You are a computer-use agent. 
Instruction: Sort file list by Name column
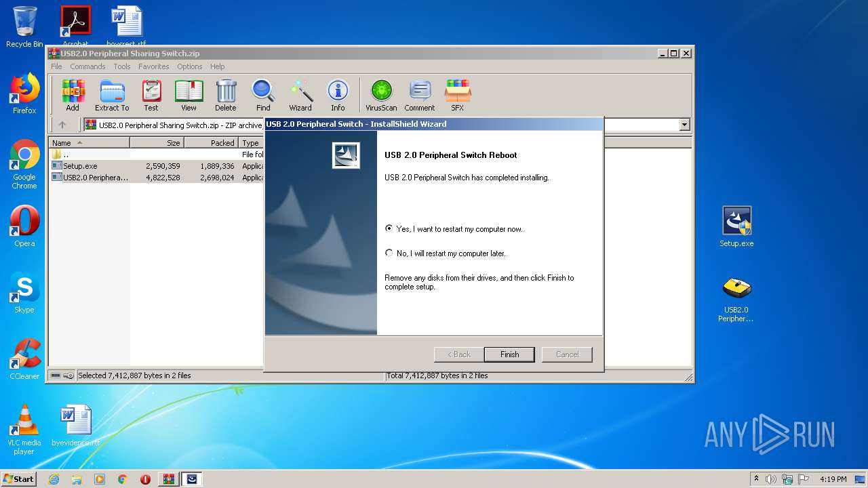pyautogui.click(x=90, y=143)
